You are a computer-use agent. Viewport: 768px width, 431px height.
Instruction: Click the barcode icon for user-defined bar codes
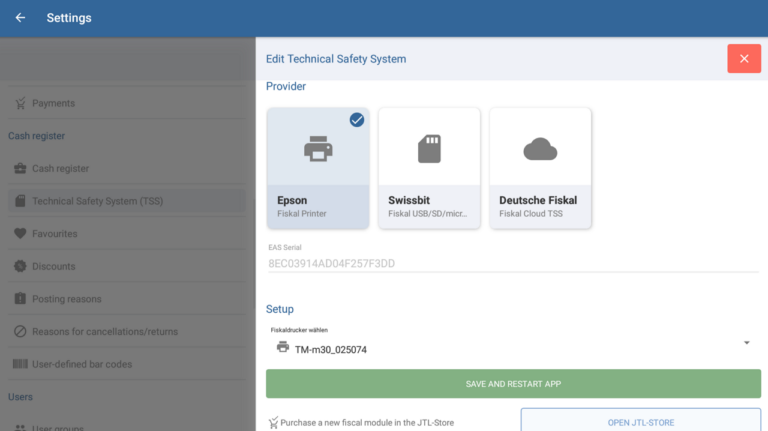pyautogui.click(x=20, y=364)
